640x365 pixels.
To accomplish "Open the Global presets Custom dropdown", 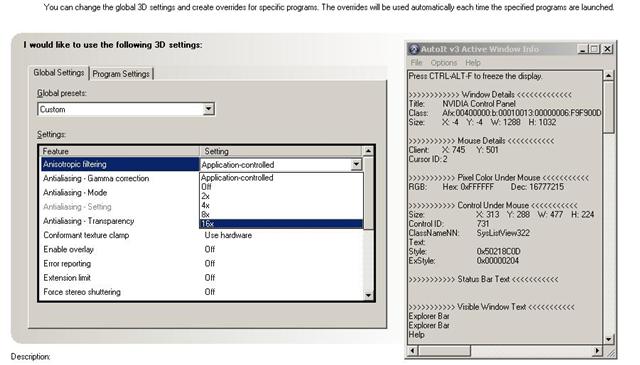I will pyautogui.click(x=209, y=109).
